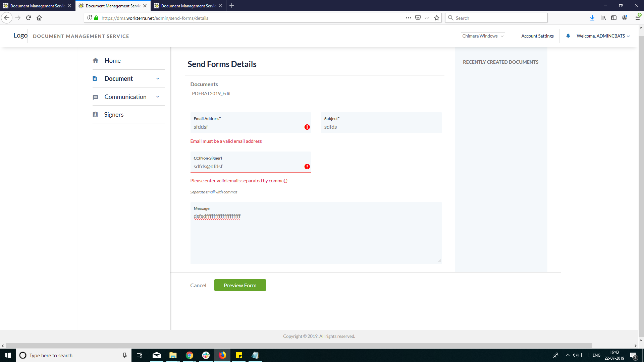The width and height of the screenshot is (644, 362).
Task: Switch to the first Document Management tab
Action: 37,6
